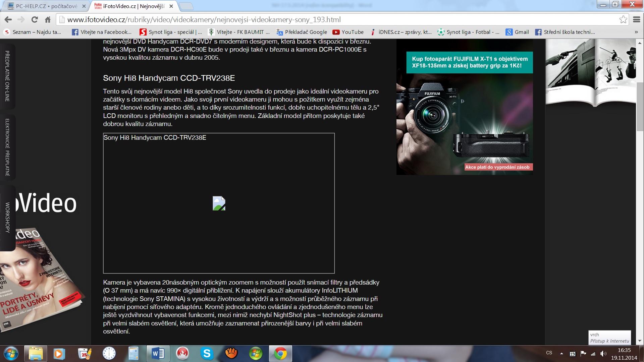Screen dimensions: 644x362
Task: Open Skype from the taskbar
Action: [207, 353]
